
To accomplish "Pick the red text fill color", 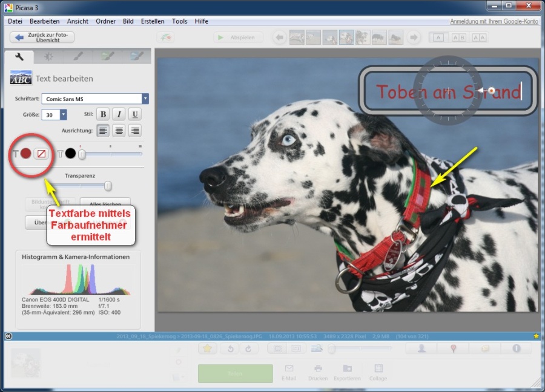I will tap(25, 154).
